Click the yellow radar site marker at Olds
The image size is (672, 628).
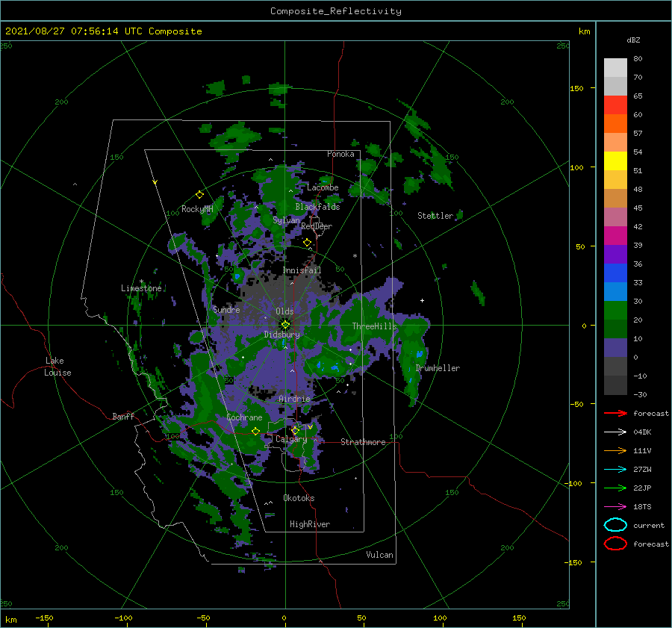[x=285, y=325]
